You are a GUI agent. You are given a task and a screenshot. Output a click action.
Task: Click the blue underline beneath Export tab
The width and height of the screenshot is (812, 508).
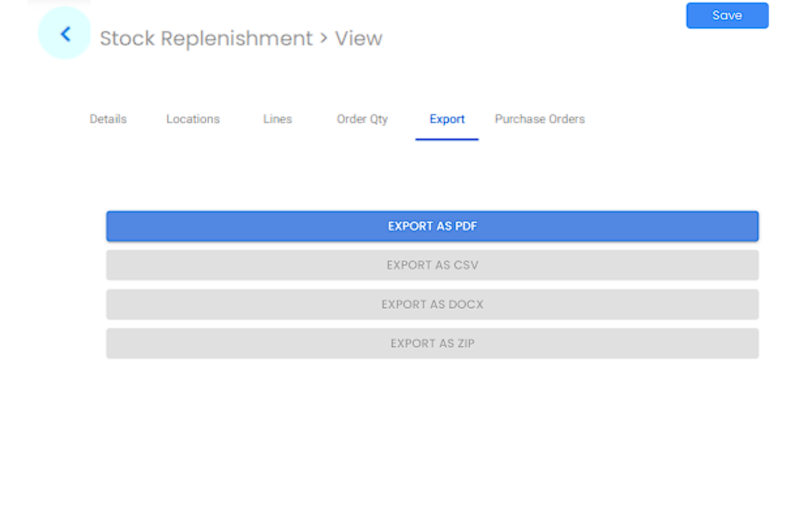point(447,139)
